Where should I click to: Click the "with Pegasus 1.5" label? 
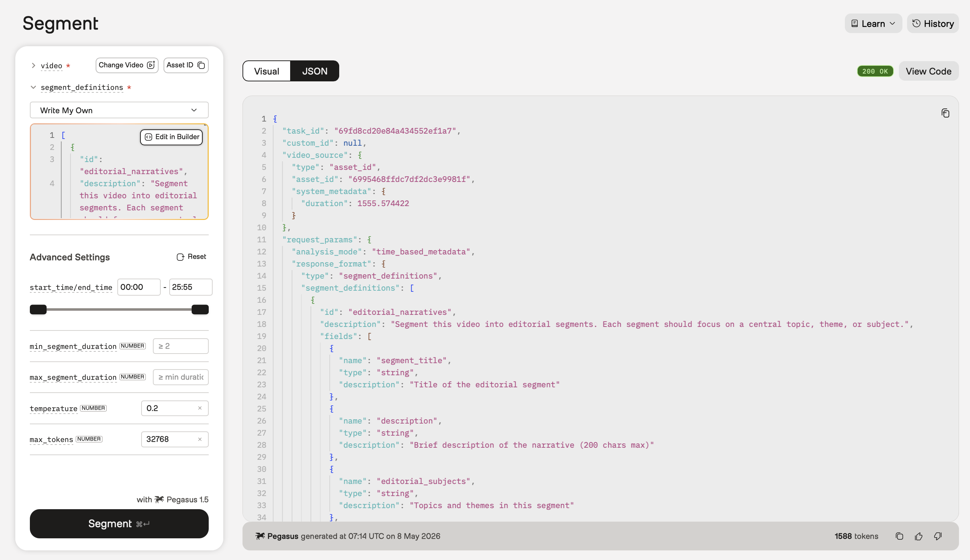pos(172,499)
